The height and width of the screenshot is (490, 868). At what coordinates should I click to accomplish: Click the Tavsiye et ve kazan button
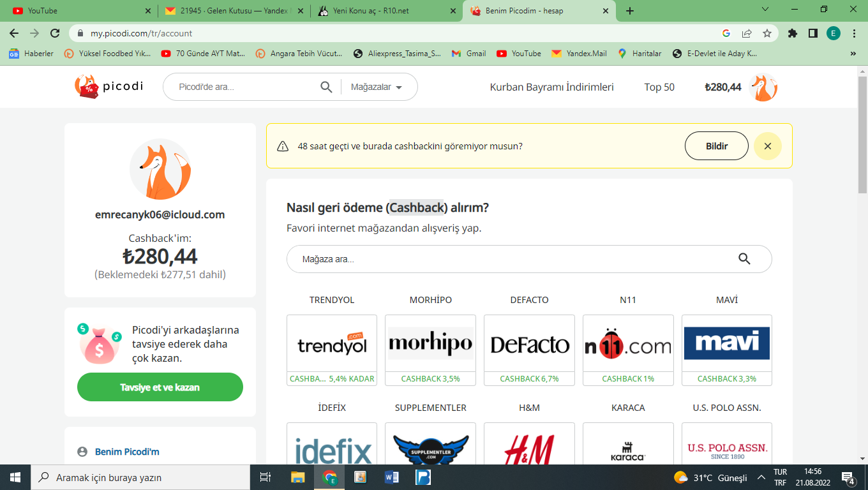click(160, 387)
